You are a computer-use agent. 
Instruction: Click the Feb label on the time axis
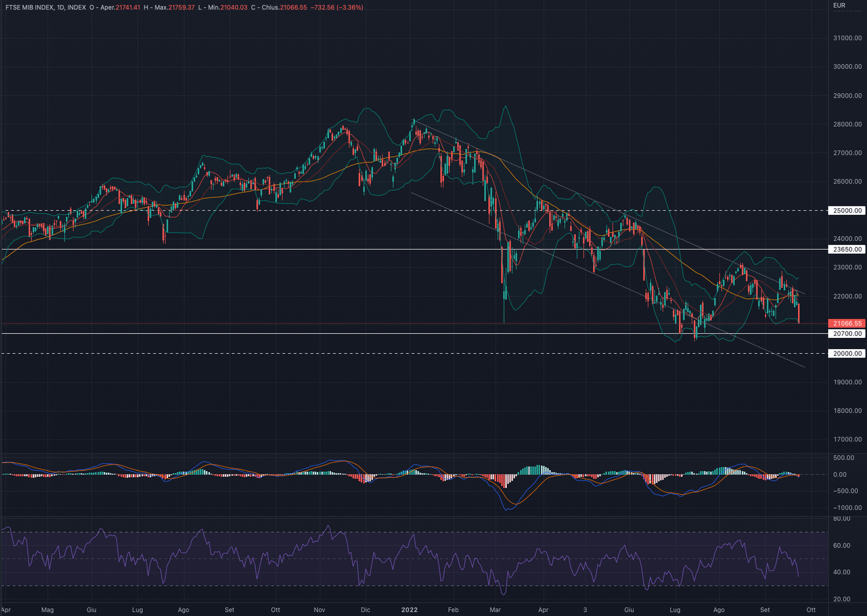click(453, 610)
